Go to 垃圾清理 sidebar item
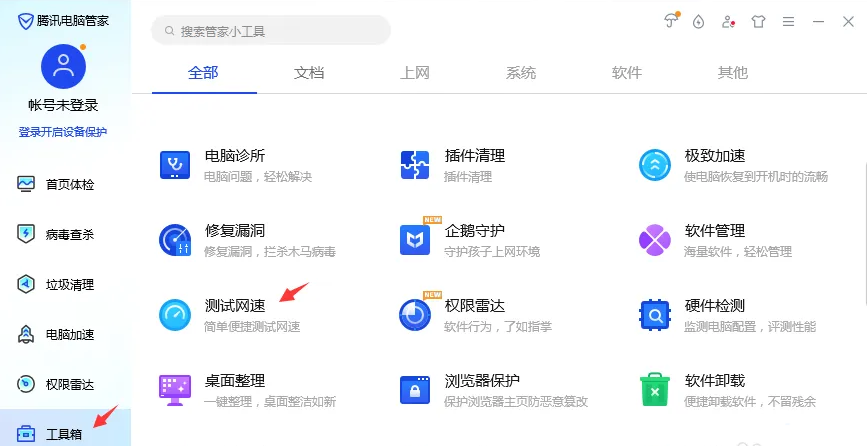 point(65,285)
